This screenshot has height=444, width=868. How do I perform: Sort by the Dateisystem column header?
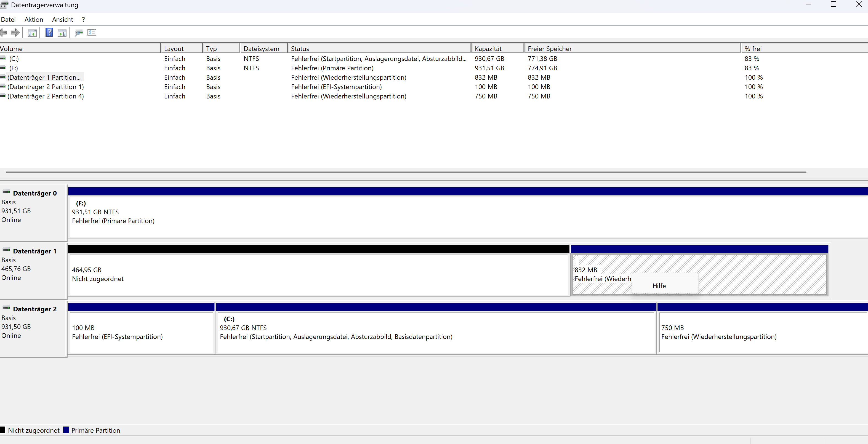click(x=261, y=49)
